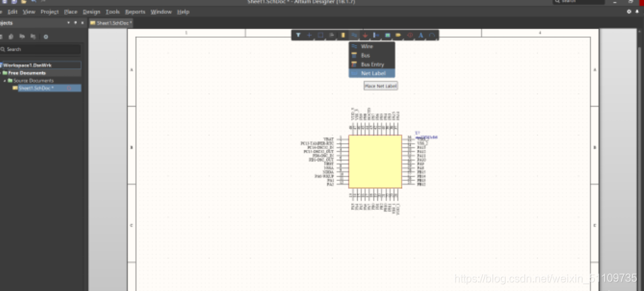Select the red directive icon
The width and height of the screenshot is (644, 291).
[x=410, y=35]
